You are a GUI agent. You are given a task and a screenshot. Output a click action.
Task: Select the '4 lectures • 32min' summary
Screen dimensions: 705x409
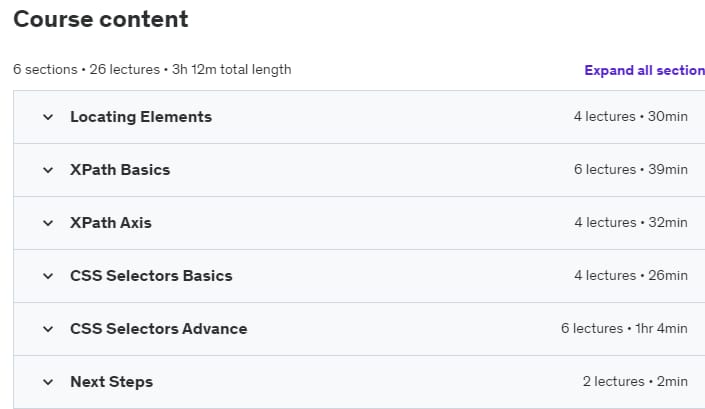coord(631,222)
